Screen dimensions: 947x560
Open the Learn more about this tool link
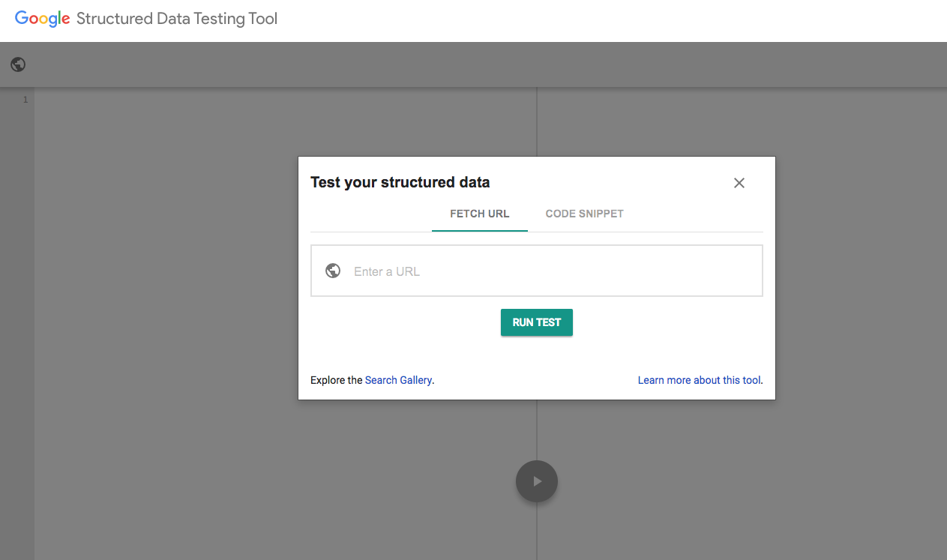point(699,380)
